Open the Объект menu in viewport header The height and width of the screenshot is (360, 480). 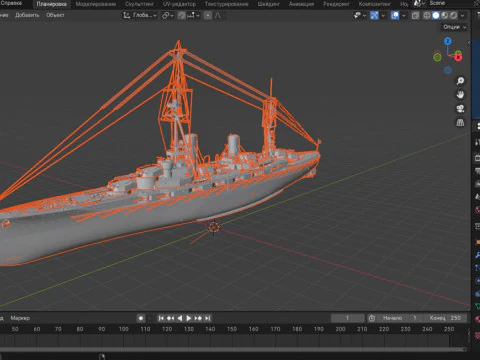[55, 15]
